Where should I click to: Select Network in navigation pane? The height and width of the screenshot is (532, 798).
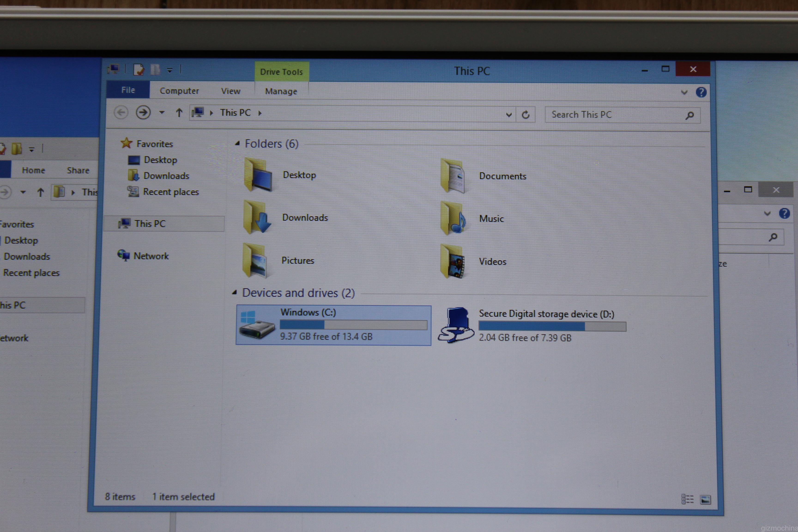151,256
